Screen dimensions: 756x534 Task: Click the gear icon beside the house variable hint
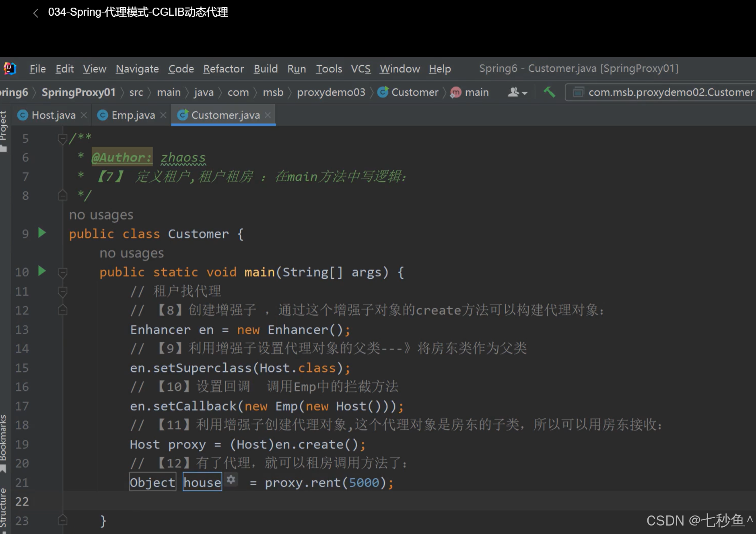click(x=231, y=479)
